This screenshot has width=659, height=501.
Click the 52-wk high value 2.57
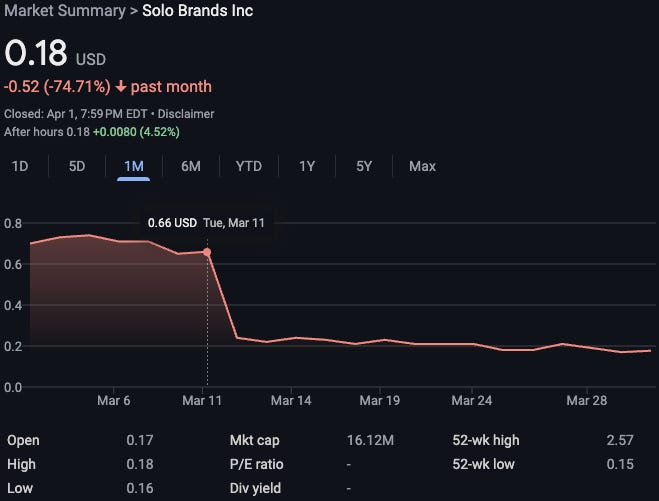620,440
